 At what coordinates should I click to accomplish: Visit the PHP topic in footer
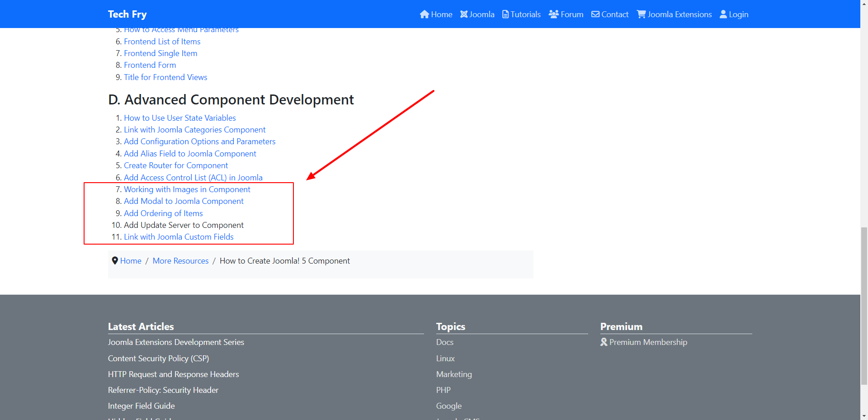pos(443,390)
